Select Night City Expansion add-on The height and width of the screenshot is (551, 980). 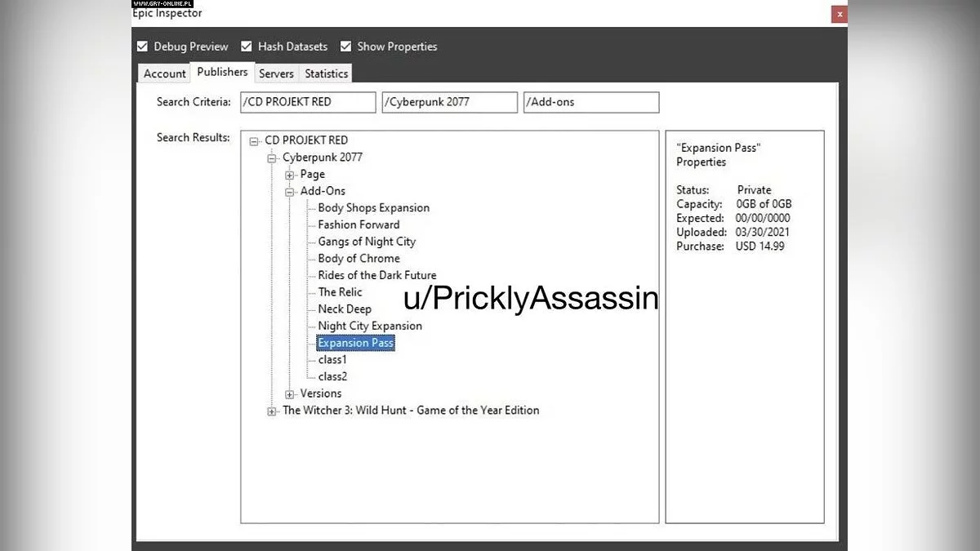370,326
